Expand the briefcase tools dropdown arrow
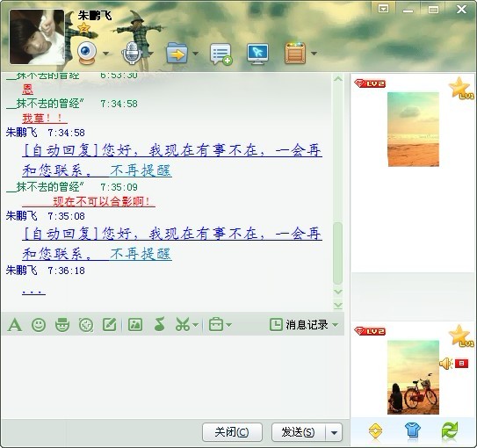The width and height of the screenshot is (477, 448). click(229, 325)
